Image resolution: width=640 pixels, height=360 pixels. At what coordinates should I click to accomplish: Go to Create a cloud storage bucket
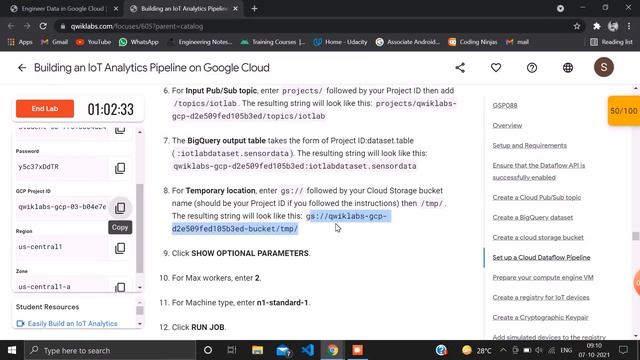coord(538,237)
